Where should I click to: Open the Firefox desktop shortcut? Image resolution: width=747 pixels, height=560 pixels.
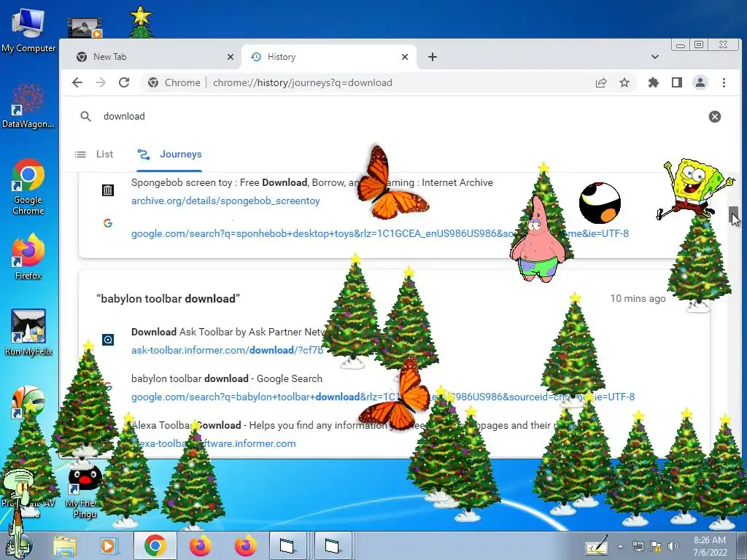tap(28, 257)
